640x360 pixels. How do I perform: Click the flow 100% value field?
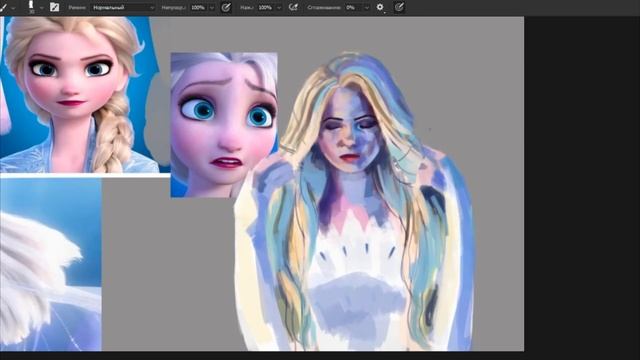[x=266, y=7]
